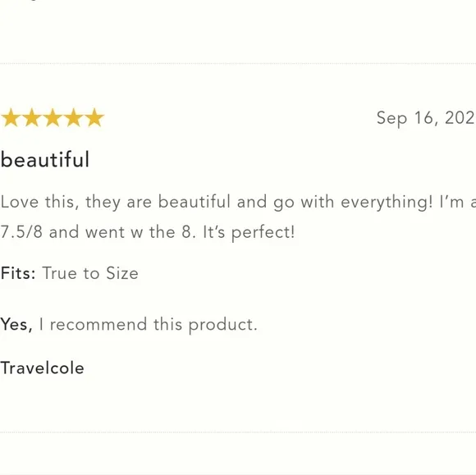Click the bold "Yes," recommendation word
This screenshot has height=475, width=476.
(x=16, y=324)
